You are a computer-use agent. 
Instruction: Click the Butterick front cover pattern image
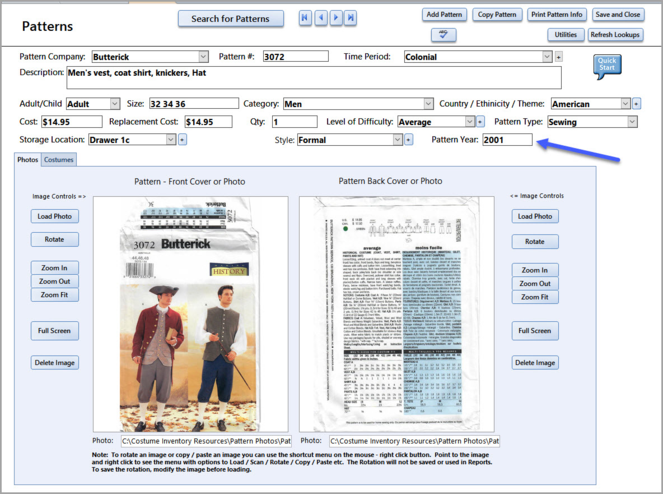click(x=191, y=314)
